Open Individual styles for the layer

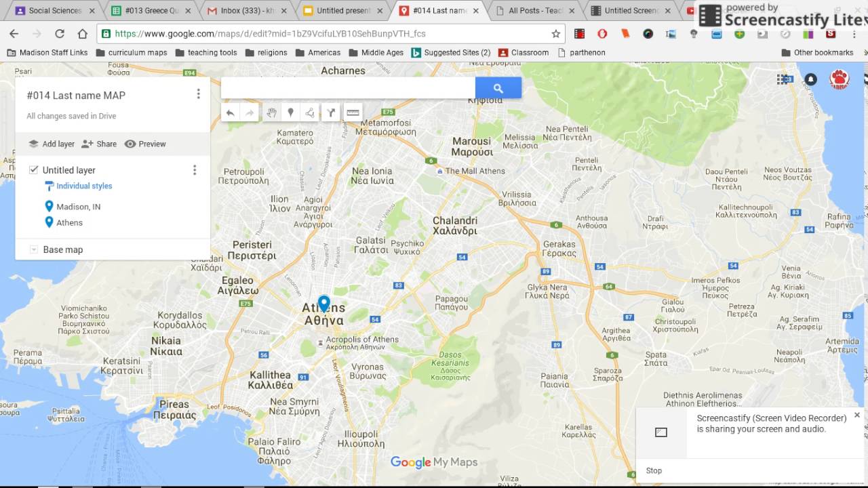pos(84,186)
